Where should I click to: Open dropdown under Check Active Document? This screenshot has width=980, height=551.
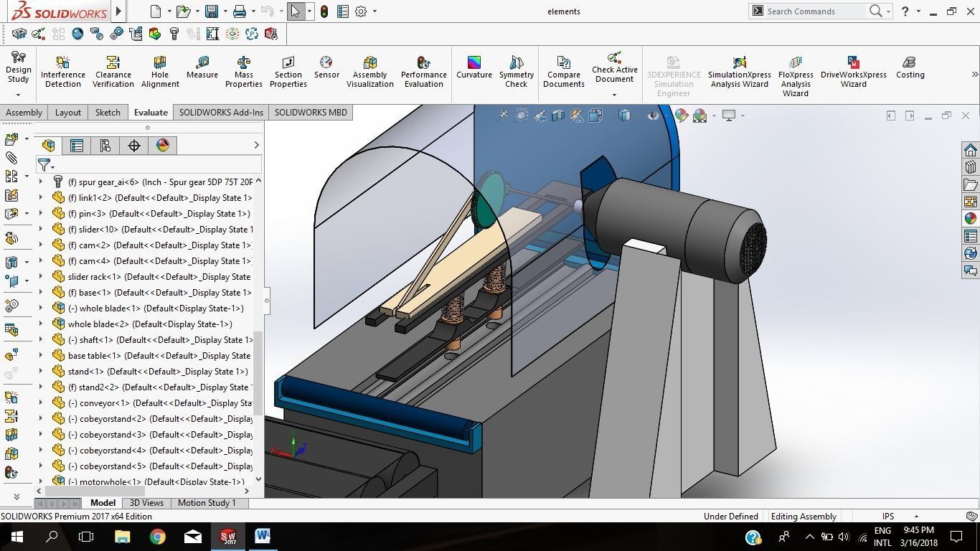(615, 95)
